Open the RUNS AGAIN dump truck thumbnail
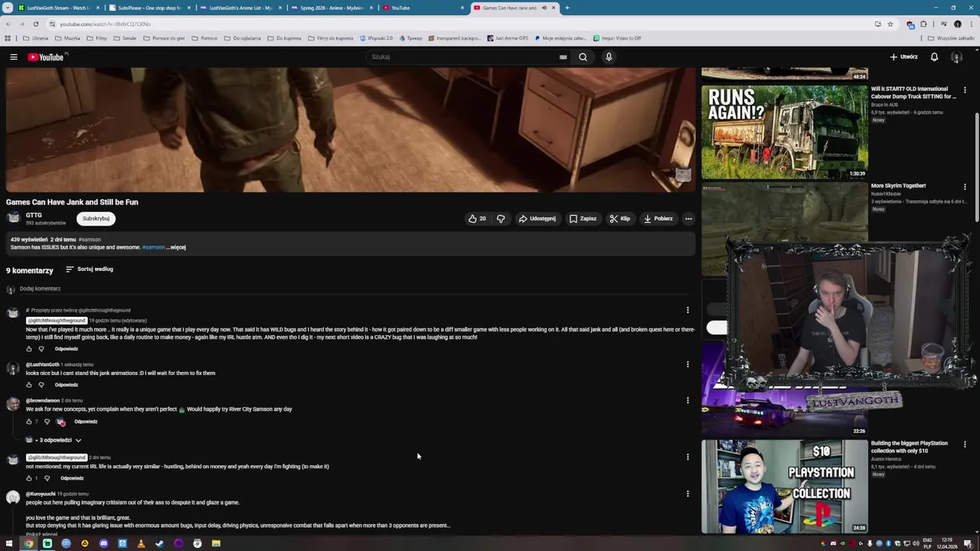The height and width of the screenshot is (551, 980). [x=785, y=132]
